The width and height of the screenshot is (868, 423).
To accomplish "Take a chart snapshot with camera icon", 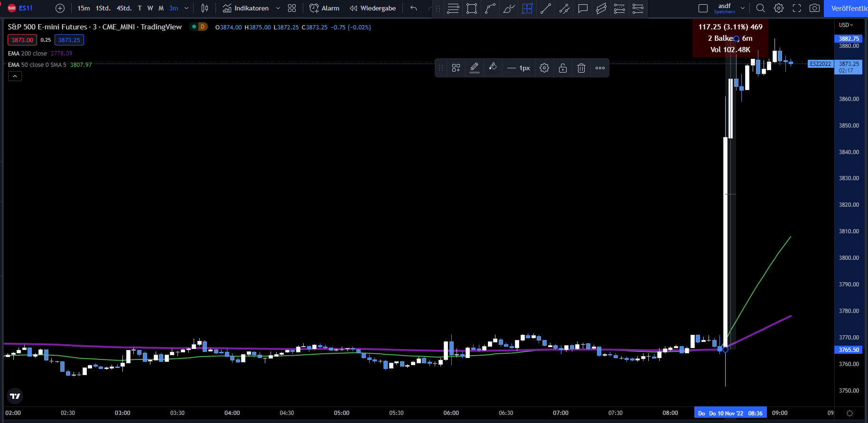I will point(815,8).
